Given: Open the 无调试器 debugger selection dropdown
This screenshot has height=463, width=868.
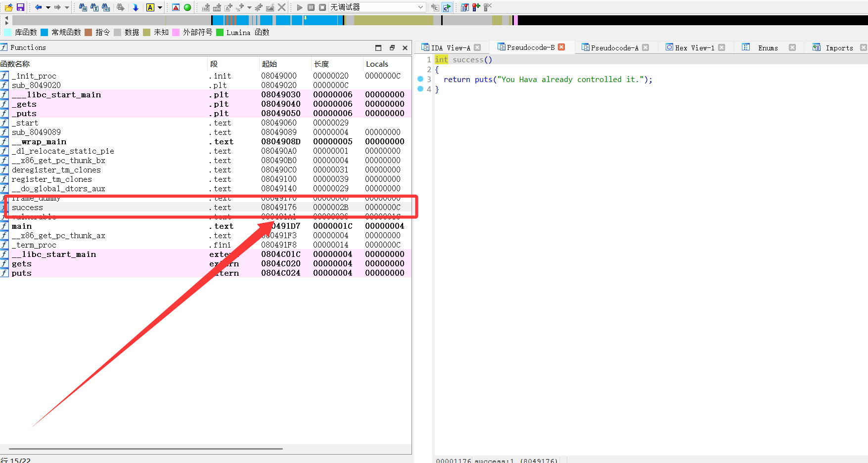Looking at the screenshot, I should tap(377, 7).
